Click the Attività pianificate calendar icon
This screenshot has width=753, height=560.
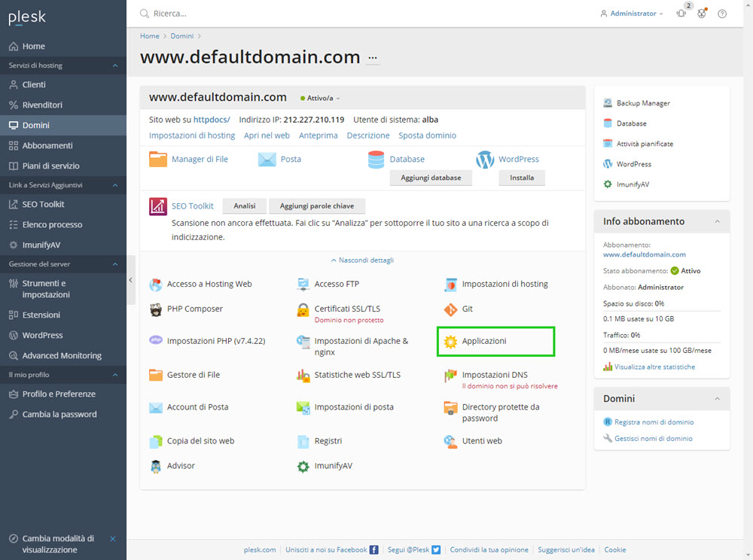(608, 144)
